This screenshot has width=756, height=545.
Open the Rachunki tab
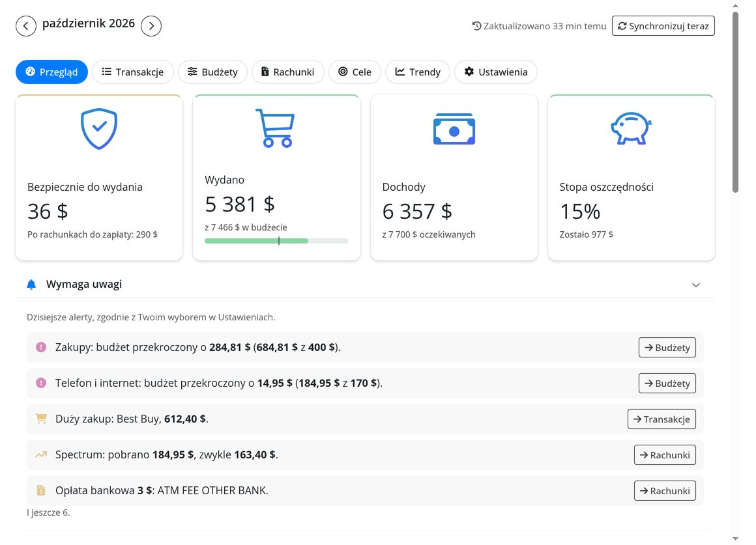coord(288,72)
